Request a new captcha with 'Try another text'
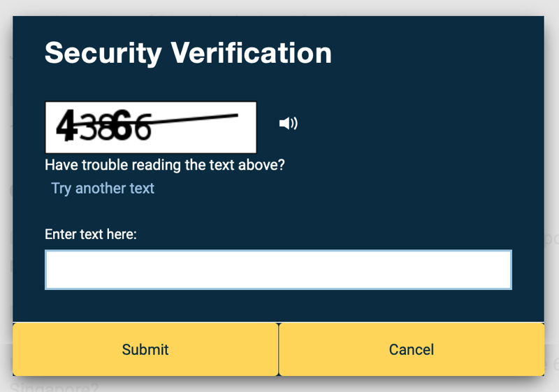Viewport: 559px width, 392px height. click(x=103, y=189)
